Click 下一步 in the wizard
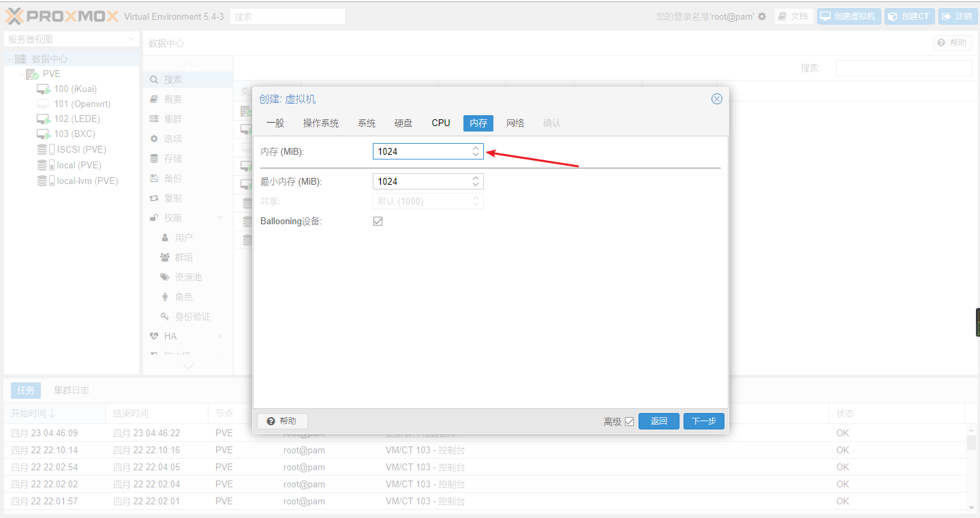 (704, 421)
